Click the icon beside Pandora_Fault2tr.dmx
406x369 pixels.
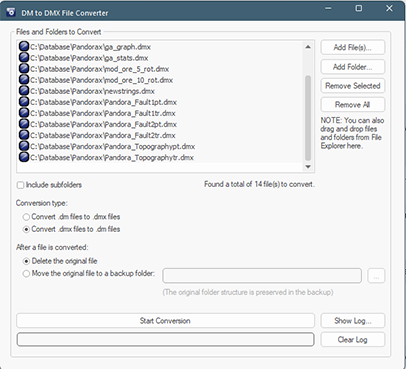24,135
